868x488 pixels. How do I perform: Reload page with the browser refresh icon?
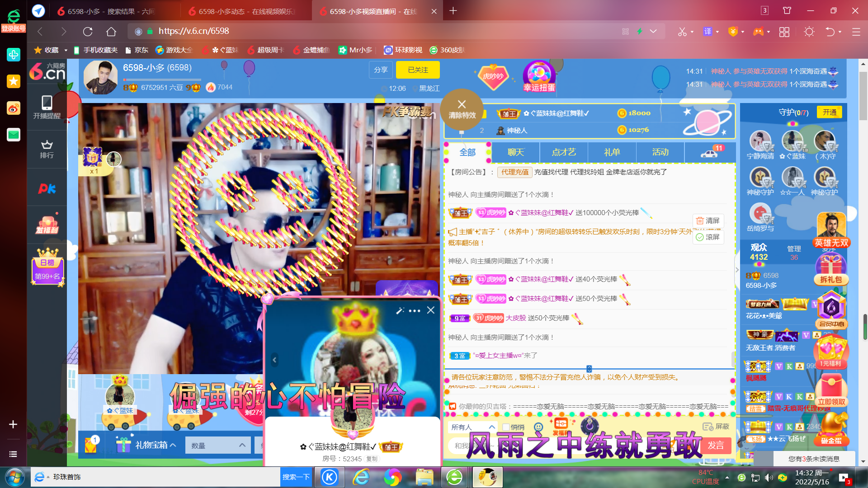click(88, 32)
